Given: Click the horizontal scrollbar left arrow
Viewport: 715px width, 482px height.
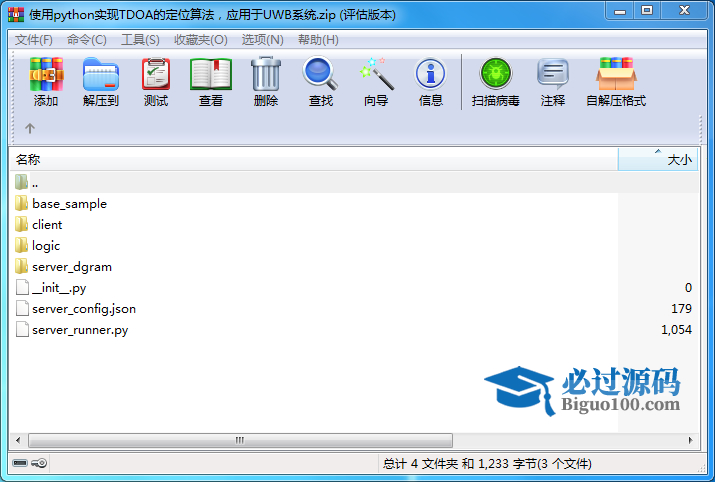Looking at the screenshot, I should 18,441.
